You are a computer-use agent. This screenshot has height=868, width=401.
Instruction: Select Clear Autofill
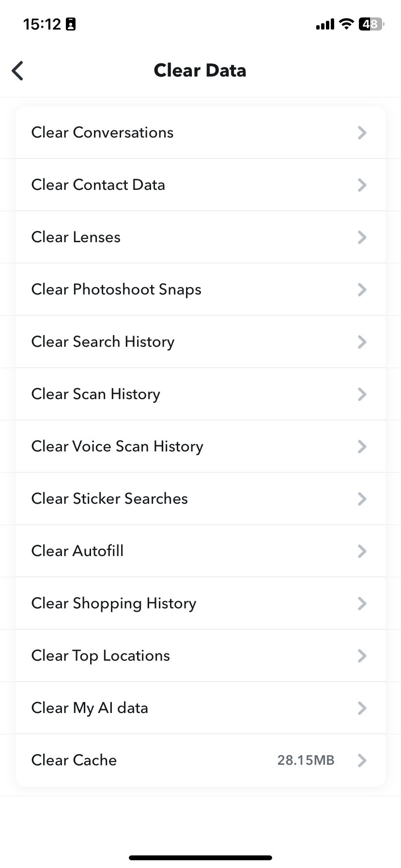[x=77, y=551]
